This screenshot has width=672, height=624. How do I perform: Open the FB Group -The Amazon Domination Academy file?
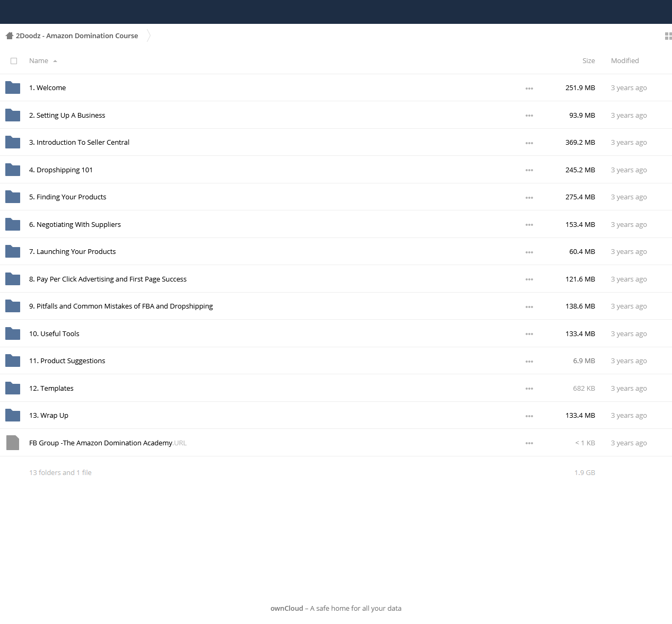(108, 443)
